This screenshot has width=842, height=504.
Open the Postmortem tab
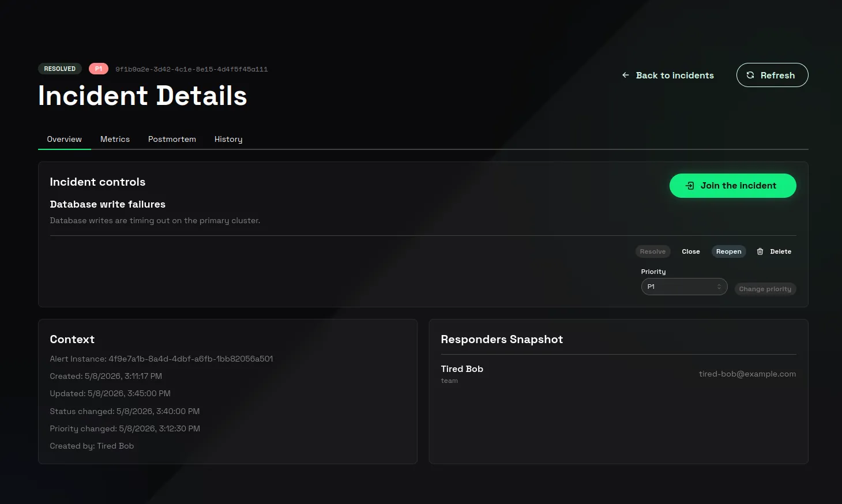click(172, 139)
